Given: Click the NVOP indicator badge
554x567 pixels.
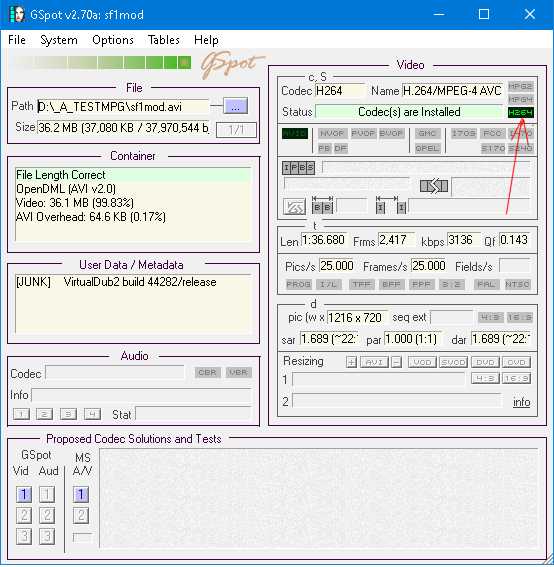Looking at the screenshot, I should tap(333, 133).
